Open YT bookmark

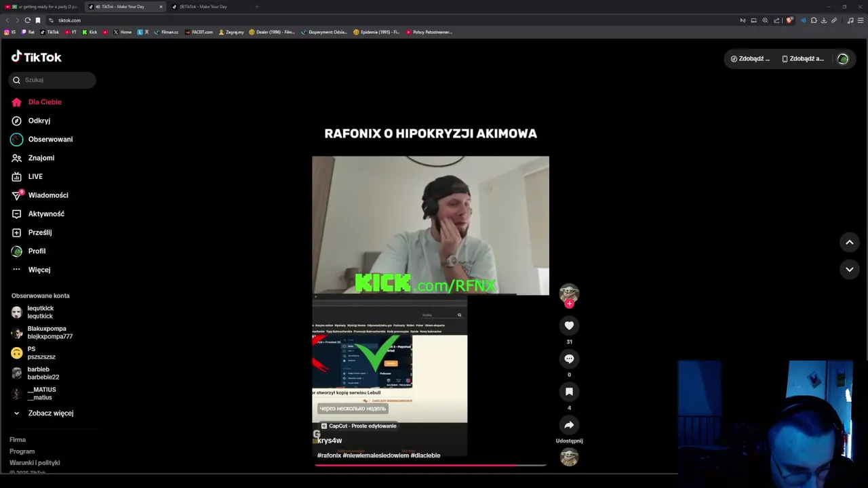pyautogui.click(x=71, y=32)
